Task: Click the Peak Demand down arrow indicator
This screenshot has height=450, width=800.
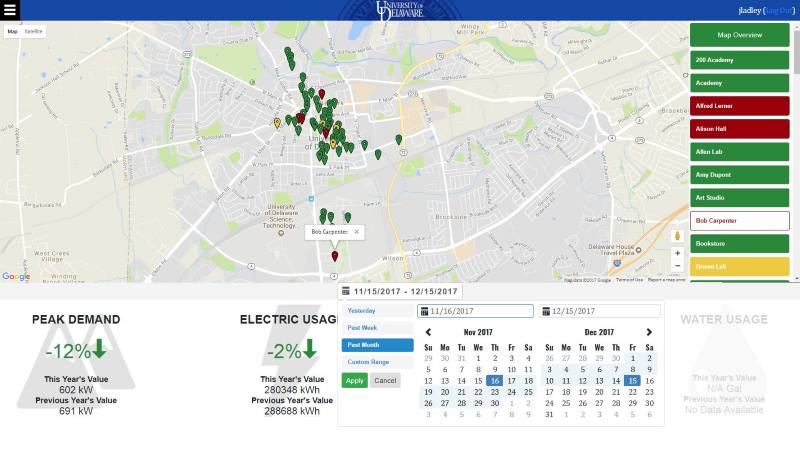Action: pos(99,348)
